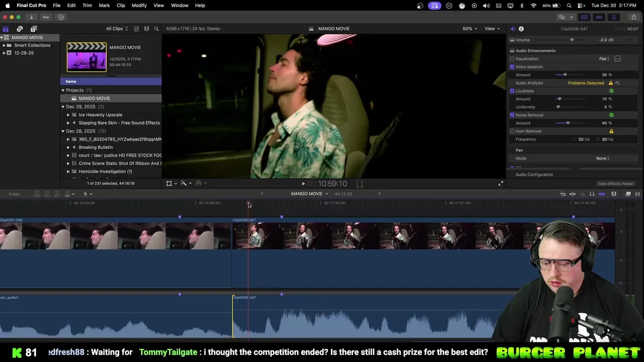The width and height of the screenshot is (644, 362).
Task: Enter viewer full screen mode icon
Action: click(501, 184)
